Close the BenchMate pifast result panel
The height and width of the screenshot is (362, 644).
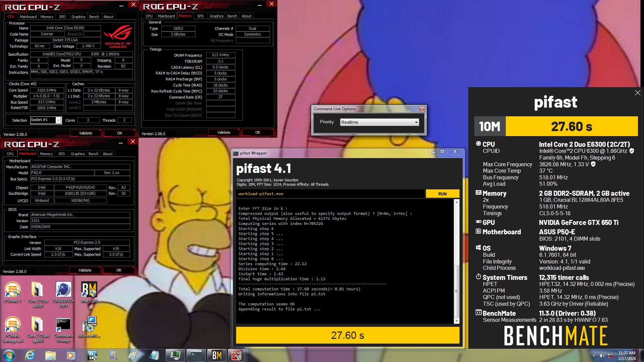(x=638, y=93)
